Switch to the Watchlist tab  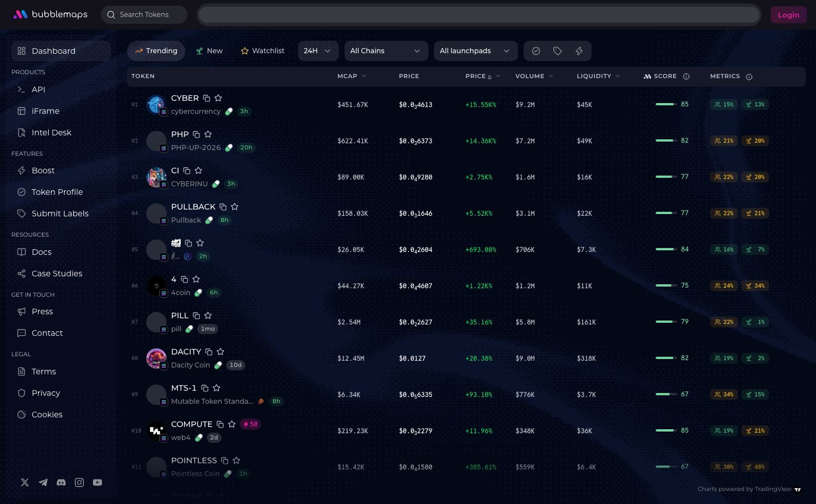point(262,51)
